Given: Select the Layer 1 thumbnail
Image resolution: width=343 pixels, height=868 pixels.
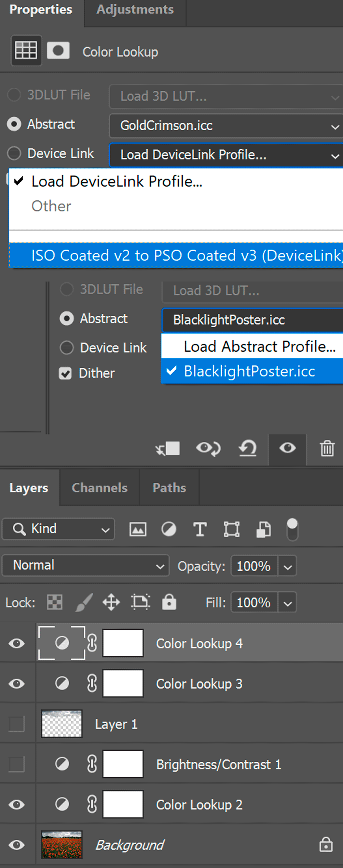Looking at the screenshot, I should (62, 724).
